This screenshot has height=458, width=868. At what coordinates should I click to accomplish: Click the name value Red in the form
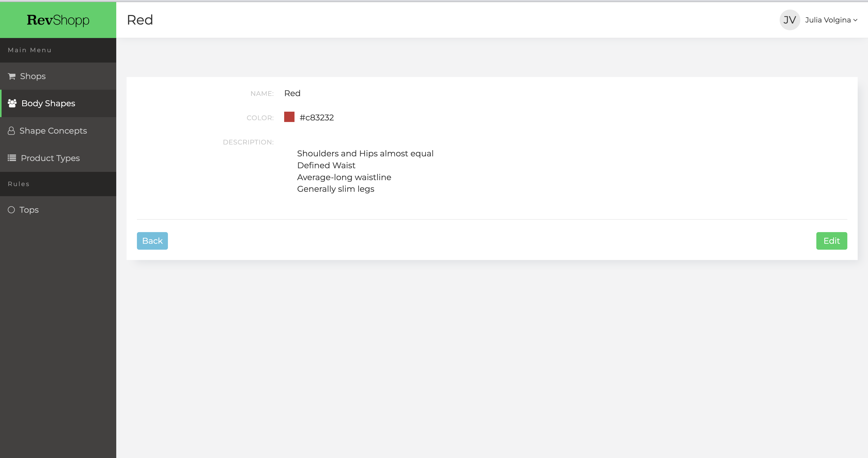292,93
